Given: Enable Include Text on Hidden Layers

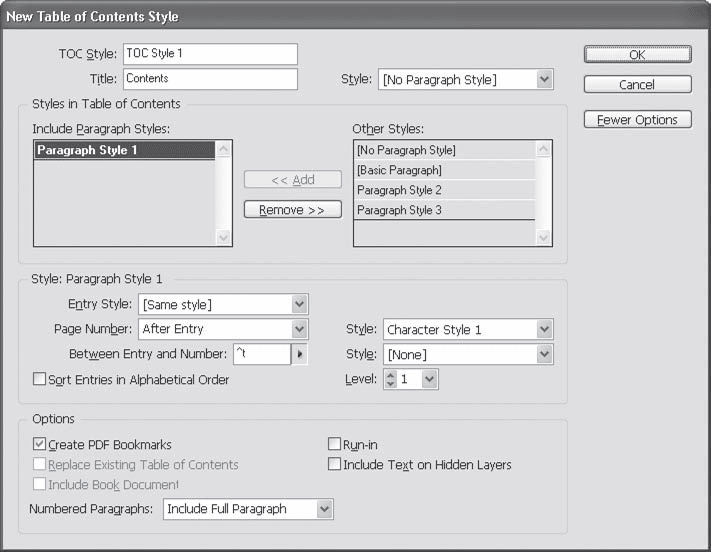Looking at the screenshot, I should pyautogui.click(x=335, y=464).
